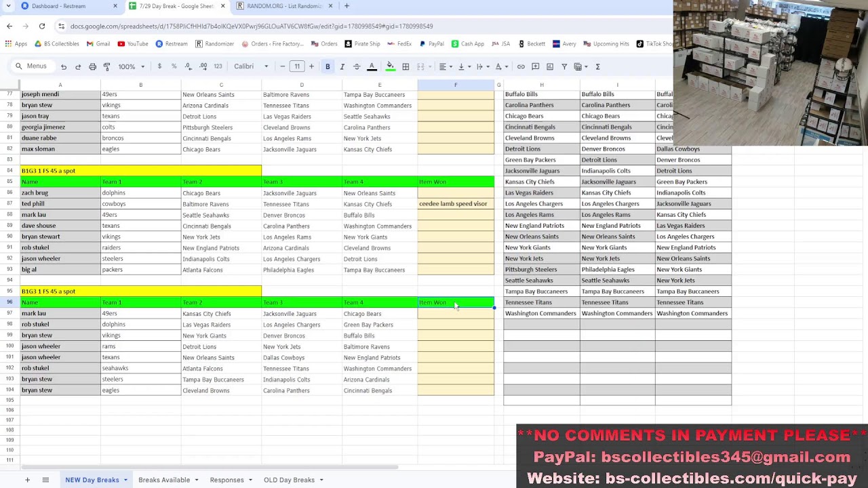868x488 pixels.
Task: Redo the last action
Action: click(x=78, y=66)
